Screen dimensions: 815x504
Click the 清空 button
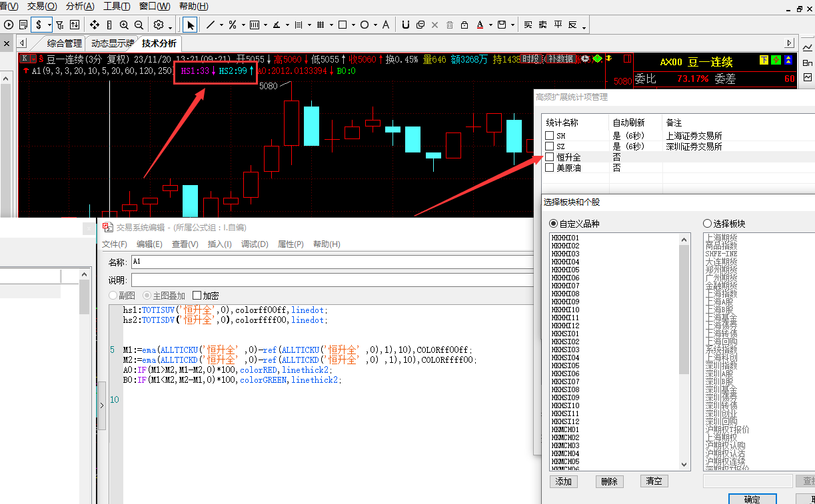coord(654,481)
